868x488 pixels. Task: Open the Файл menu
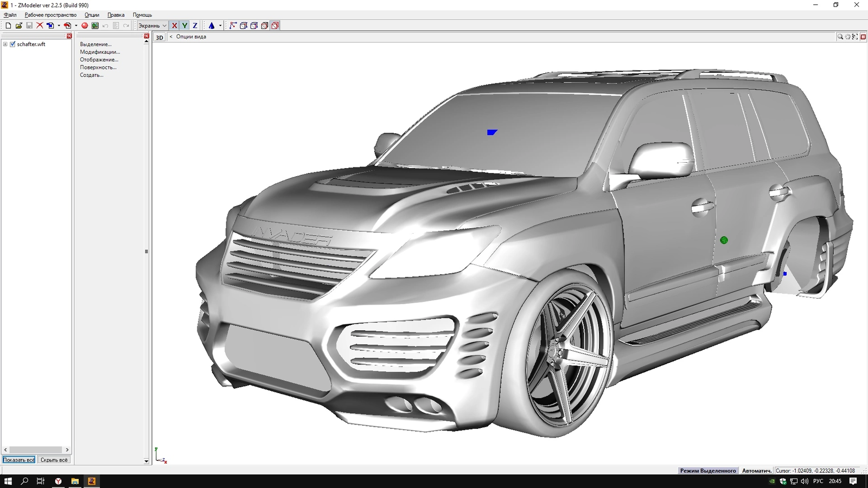pyautogui.click(x=10, y=15)
